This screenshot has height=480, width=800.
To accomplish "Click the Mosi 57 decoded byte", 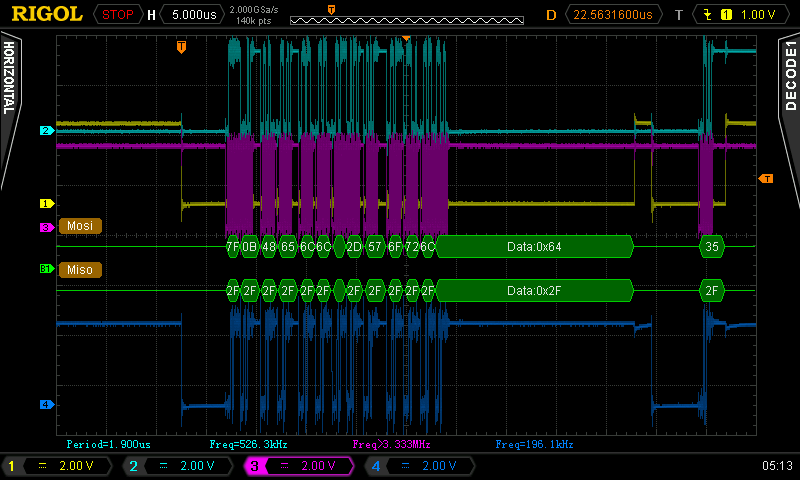I will (x=375, y=247).
